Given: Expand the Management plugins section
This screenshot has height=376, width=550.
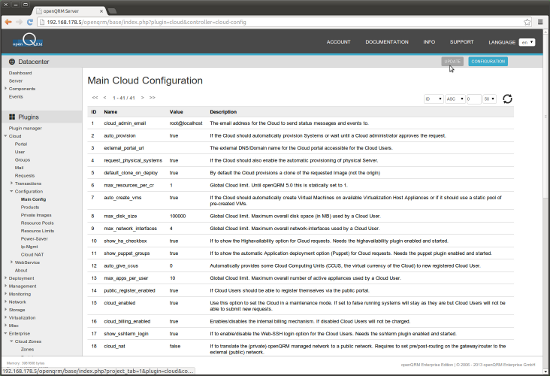Looking at the screenshot, I should (x=6, y=286).
